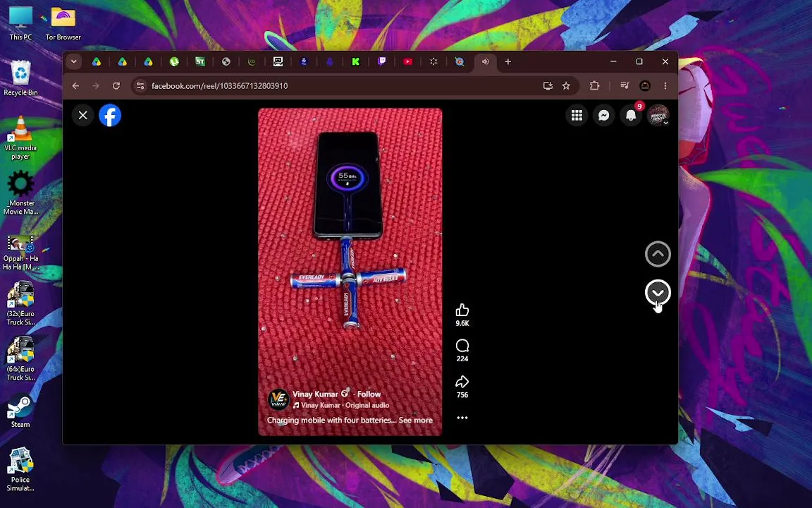Select the (64x)Euro Truck Si... shortcut
Viewport: 812px width, 508px height.
tap(20, 359)
